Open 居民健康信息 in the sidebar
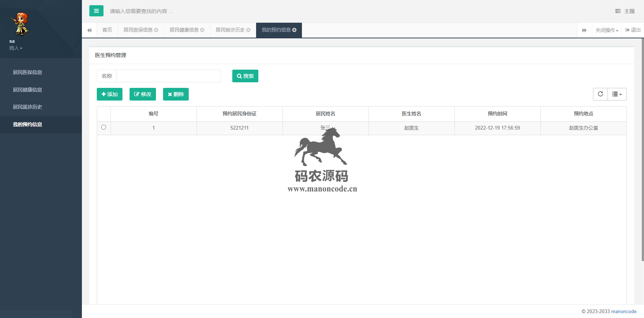 coord(28,90)
